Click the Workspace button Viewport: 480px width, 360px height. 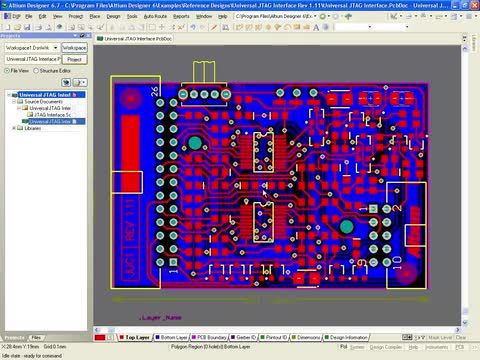point(74,48)
